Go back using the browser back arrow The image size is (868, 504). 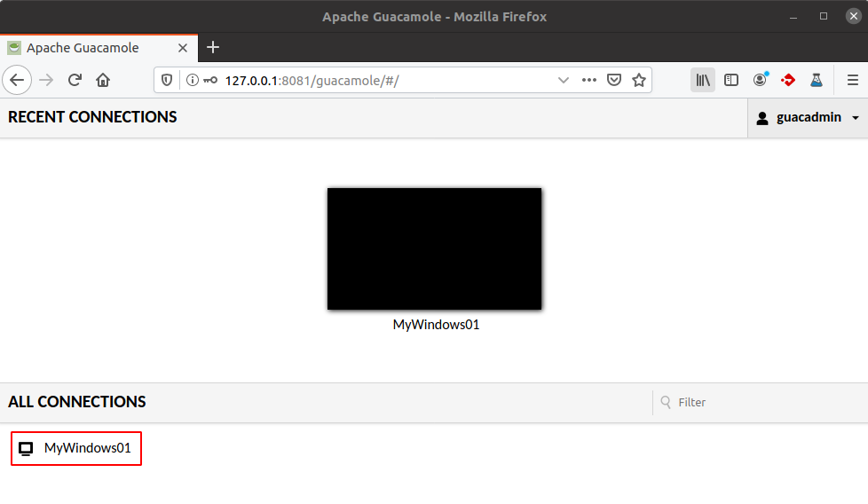click(17, 80)
